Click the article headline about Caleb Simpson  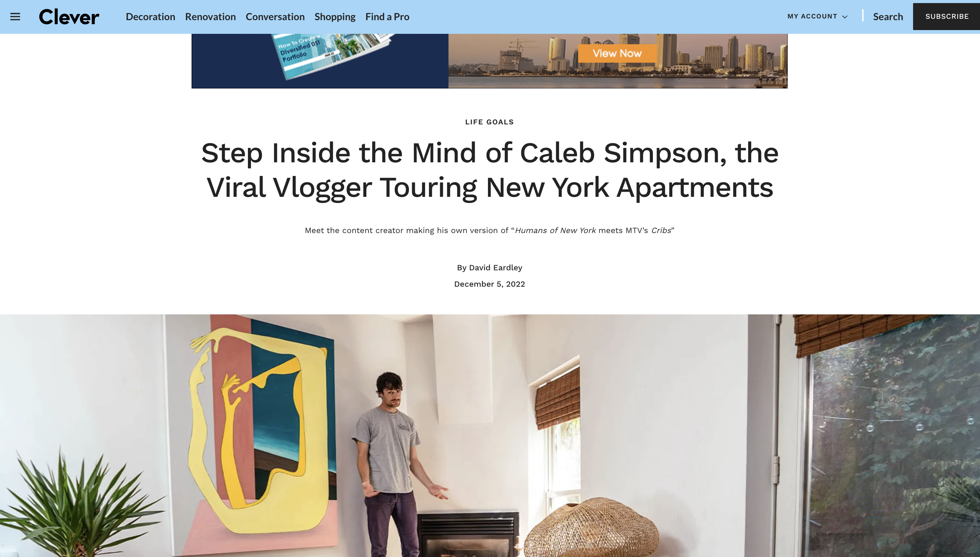490,170
